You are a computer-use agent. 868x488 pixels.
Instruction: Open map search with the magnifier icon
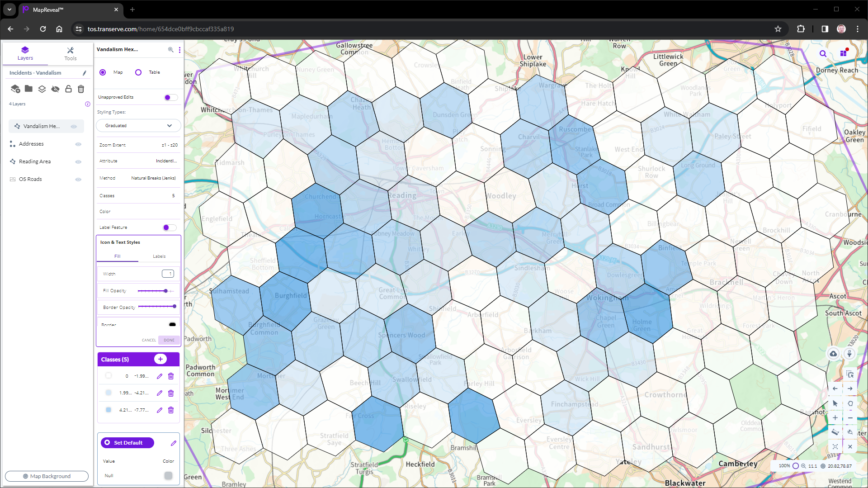point(823,53)
